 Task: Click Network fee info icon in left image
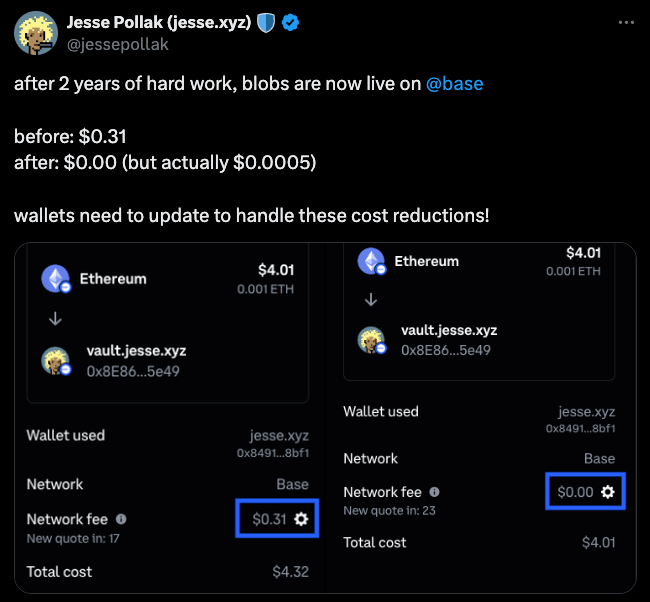pyautogui.click(x=121, y=519)
